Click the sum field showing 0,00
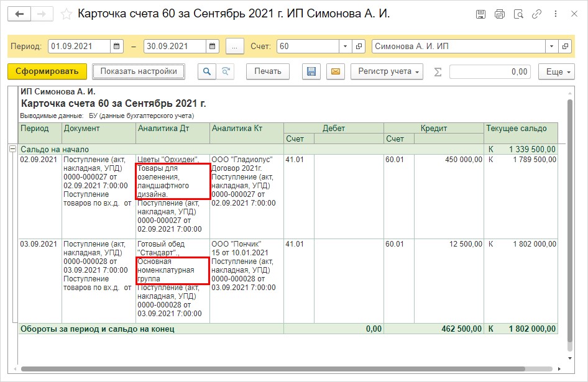588x382 pixels. 490,71
